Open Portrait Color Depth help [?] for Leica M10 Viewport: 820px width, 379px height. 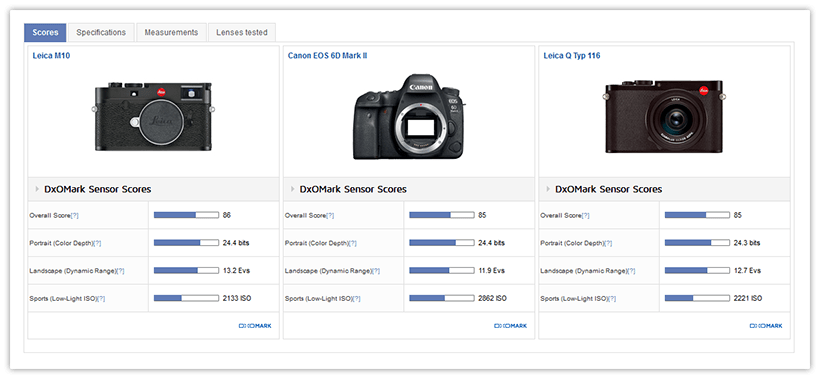pyautogui.click(x=97, y=243)
